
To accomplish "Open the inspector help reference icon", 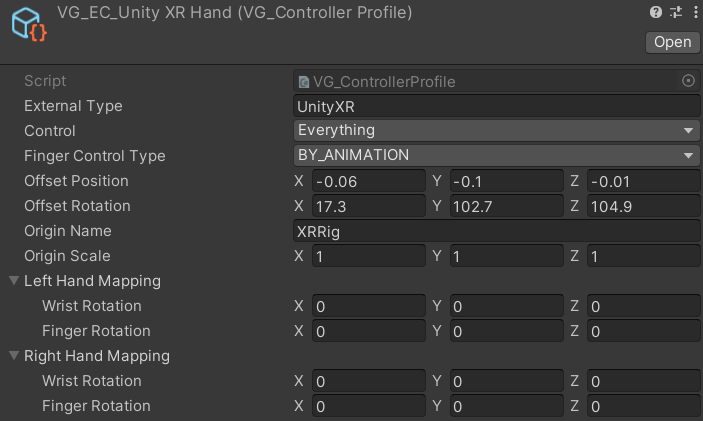I will [655, 12].
